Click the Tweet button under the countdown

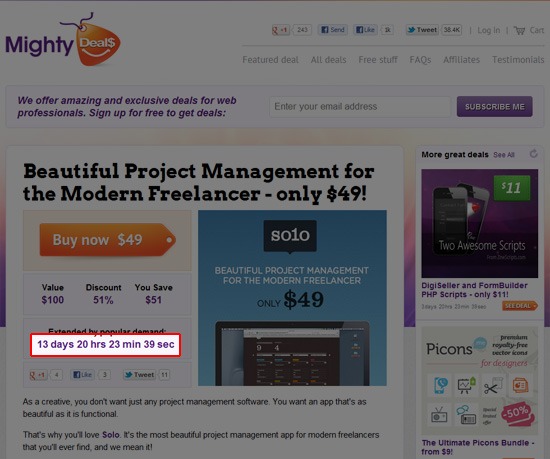tap(139, 375)
